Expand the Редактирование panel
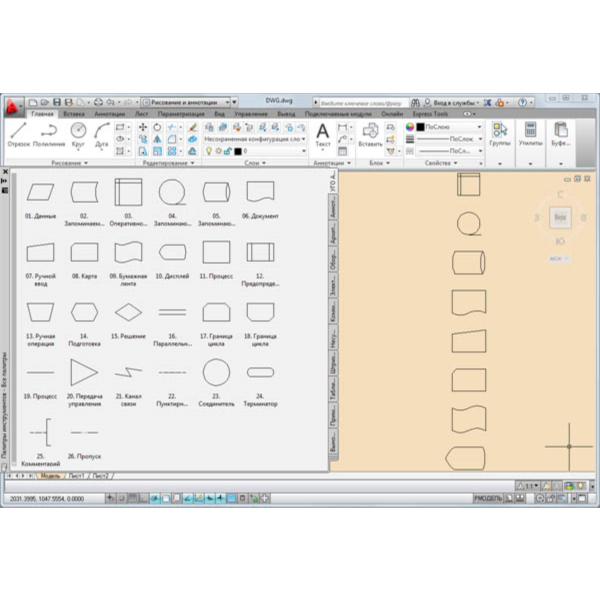600x600 pixels. tap(168, 163)
